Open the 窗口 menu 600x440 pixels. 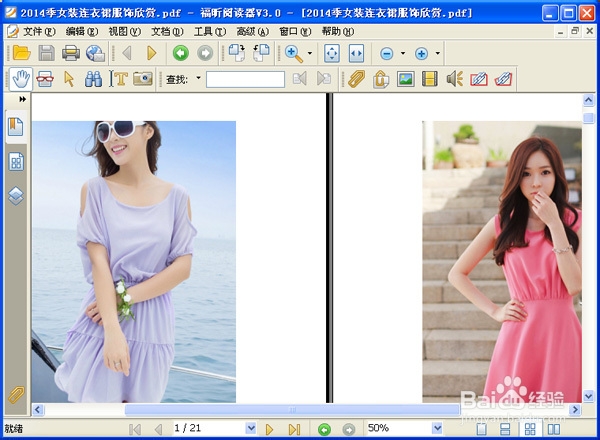tap(295, 32)
